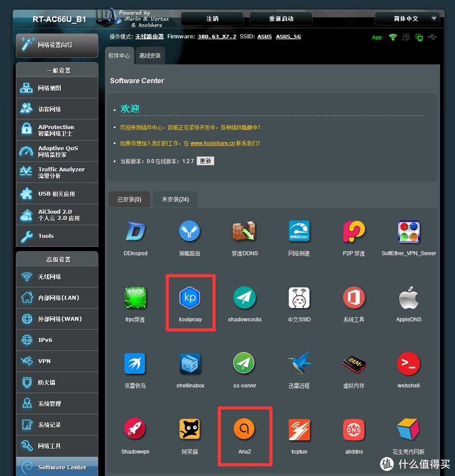This screenshot has height=476, width=455.
Task: Open the 系统工具 plugin icon
Action: click(354, 297)
